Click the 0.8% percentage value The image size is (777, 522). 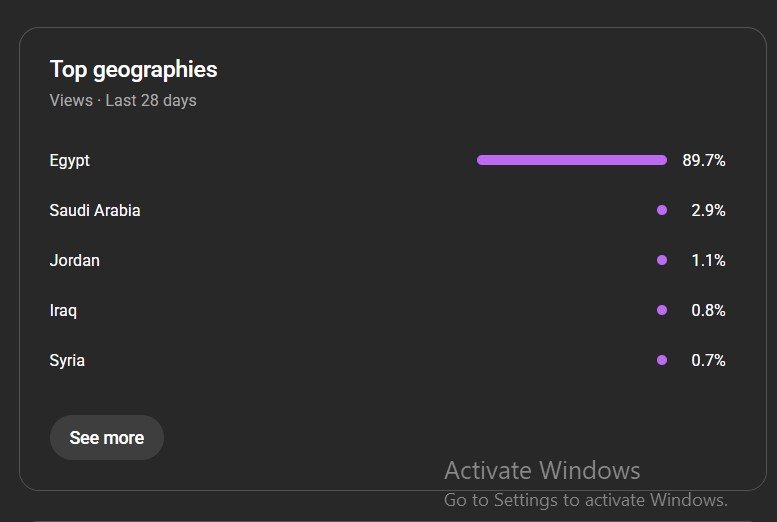[x=708, y=310]
